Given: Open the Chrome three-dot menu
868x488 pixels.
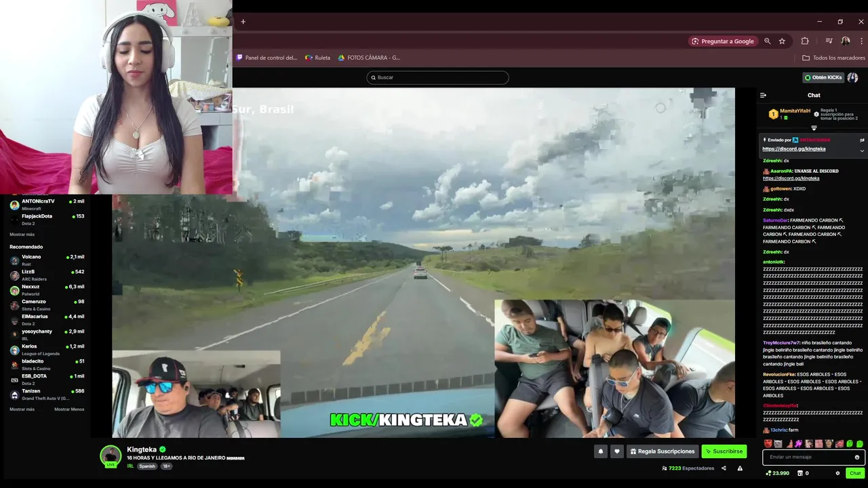Looking at the screenshot, I should pos(860,41).
